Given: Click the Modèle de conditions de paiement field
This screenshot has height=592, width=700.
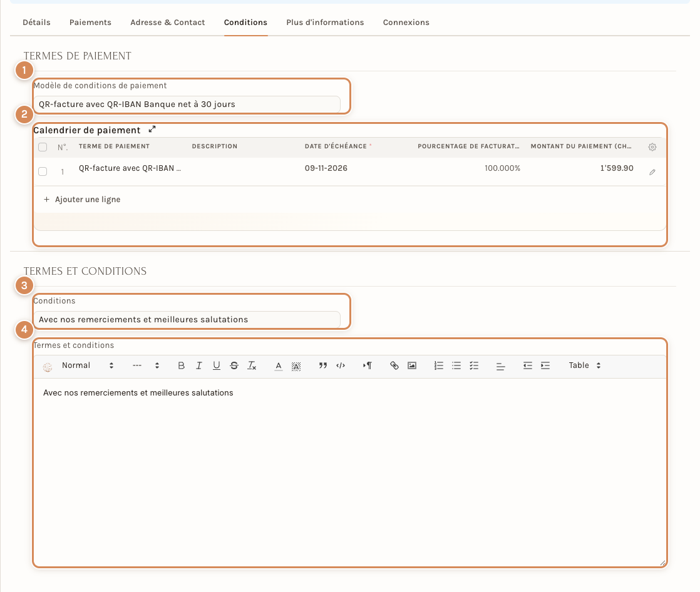Looking at the screenshot, I should coord(187,105).
